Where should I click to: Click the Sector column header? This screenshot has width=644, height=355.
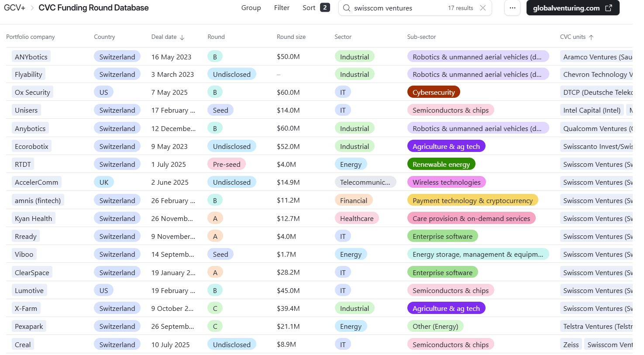pyautogui.click(x=343, y=37)
